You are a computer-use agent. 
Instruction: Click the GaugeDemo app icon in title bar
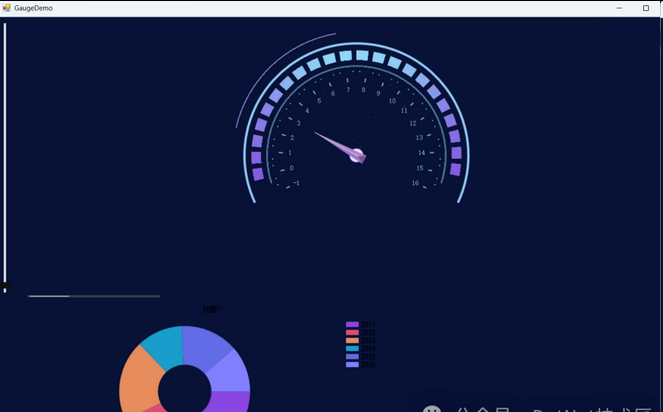pyautogui.click(x=6, y=7)
